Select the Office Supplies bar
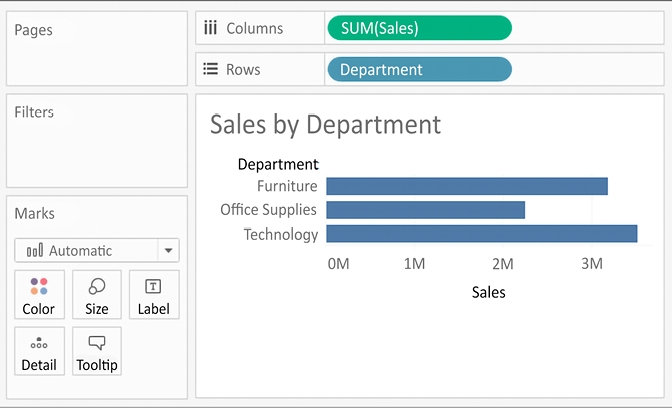 425,210
